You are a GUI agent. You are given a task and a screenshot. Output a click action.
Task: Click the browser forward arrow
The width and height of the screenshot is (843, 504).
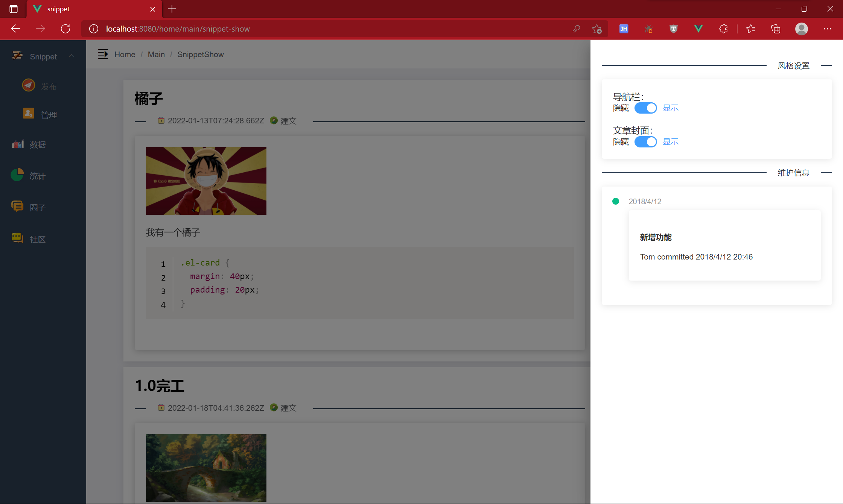pyautogui.click(x=41, y=29)
